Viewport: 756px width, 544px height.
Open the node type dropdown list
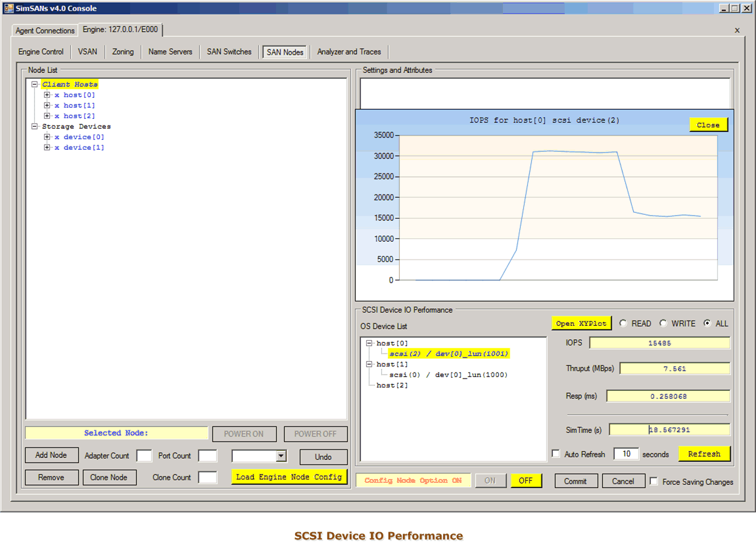[x=281, y=456]
